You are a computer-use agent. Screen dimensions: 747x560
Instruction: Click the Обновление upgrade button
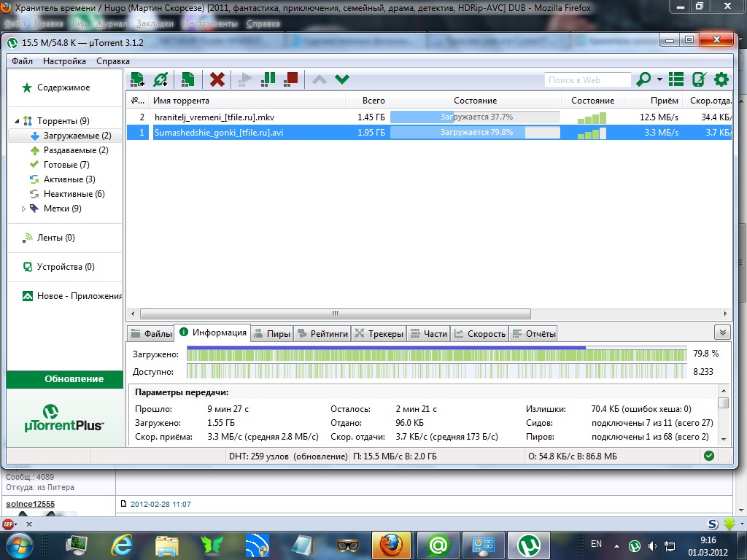click(65, 379)
